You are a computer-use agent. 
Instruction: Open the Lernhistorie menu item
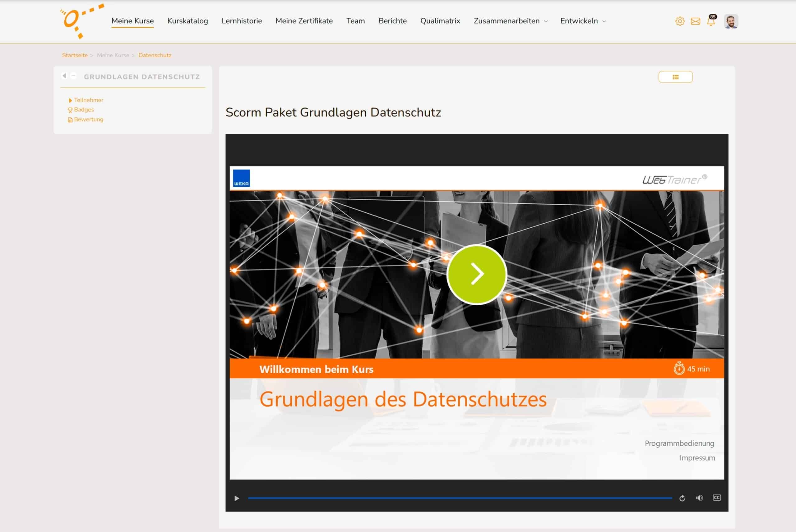(242, 21)
